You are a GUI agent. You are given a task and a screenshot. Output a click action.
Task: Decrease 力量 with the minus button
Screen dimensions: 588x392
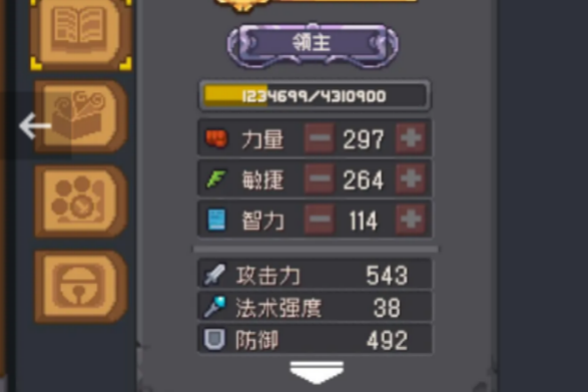[319, 138]
